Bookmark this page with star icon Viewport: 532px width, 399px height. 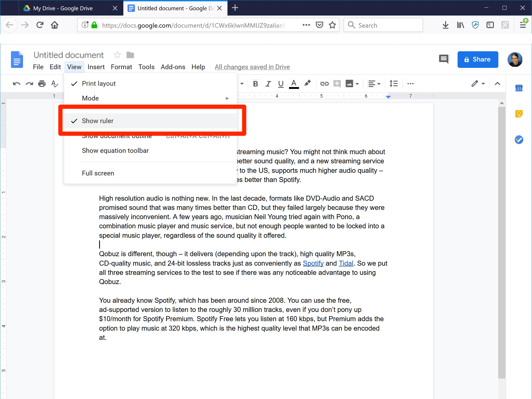(x=332, y=25)
